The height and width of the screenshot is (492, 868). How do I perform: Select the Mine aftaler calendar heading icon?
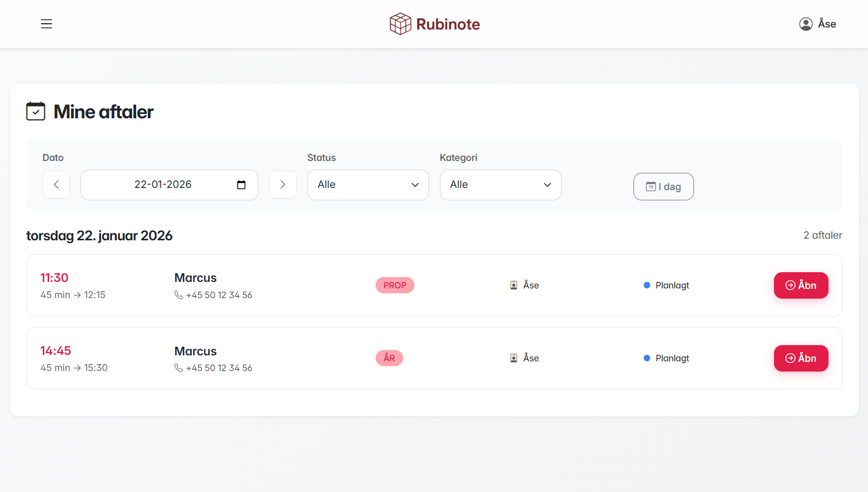pyautogui.click(x=36, y=111)
